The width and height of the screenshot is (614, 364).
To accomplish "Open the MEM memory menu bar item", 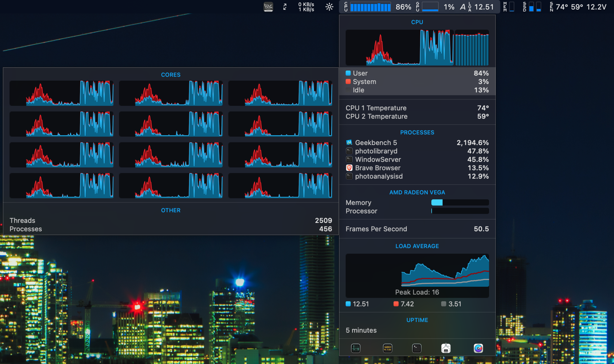I will tap(509, 7).
